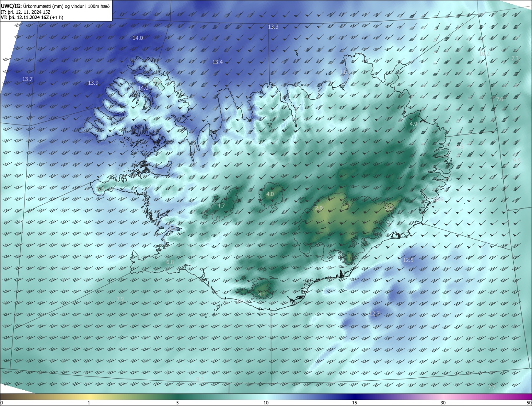Click the 7.0 value east of Iceland
The height and width of the screenshot is (406, 532).
[x=500, y=100]
